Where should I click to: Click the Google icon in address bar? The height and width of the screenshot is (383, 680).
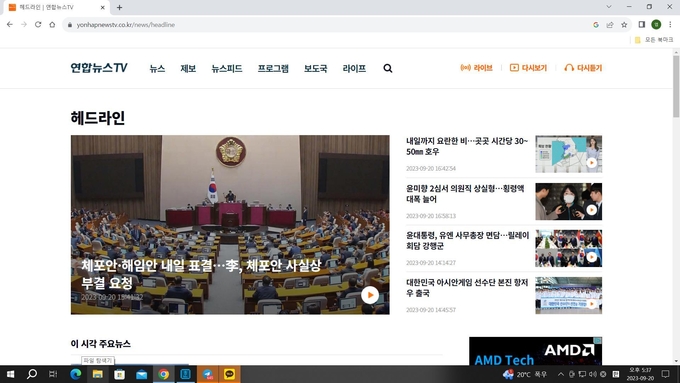(596, 25)
